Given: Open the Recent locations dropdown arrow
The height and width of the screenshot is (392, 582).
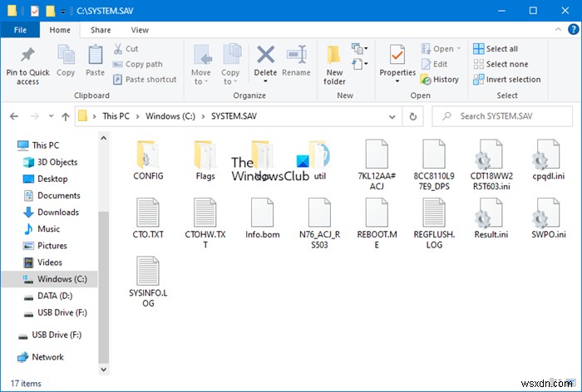Looking at the screenshot, I should coord(51,116).
